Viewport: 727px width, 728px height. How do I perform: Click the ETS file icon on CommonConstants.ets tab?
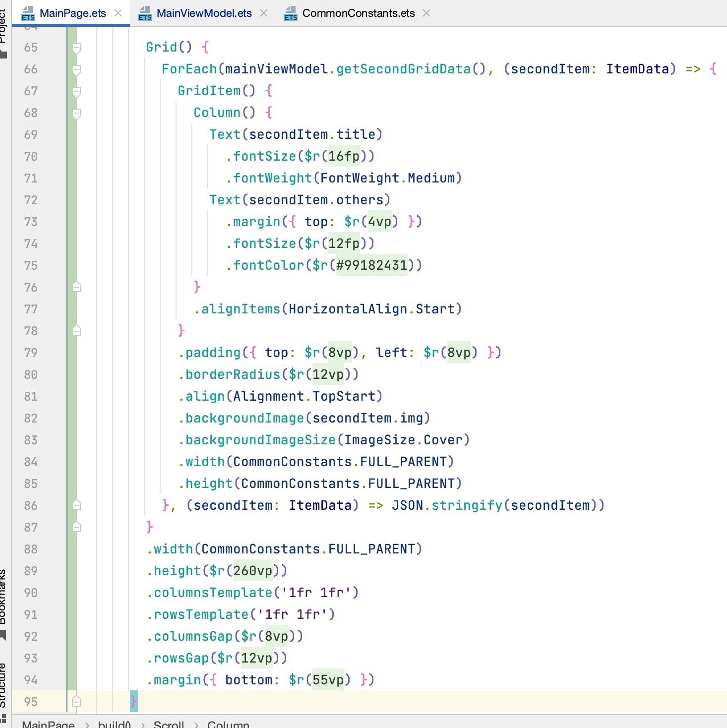coord(291,13)
